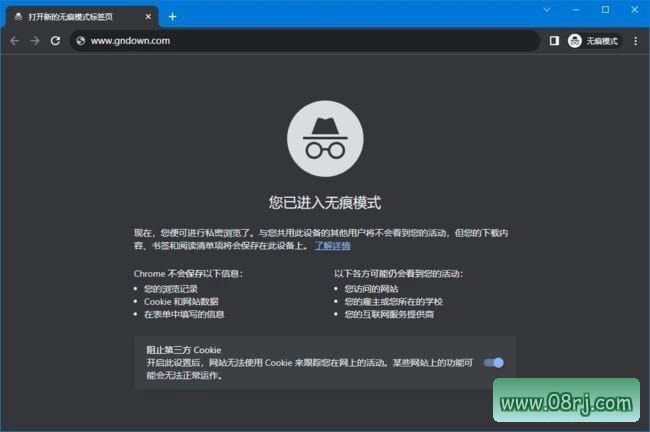This screenshot has width=650, height=432.
Task: Click the text 您访问的网站
Action: point(371,289)
